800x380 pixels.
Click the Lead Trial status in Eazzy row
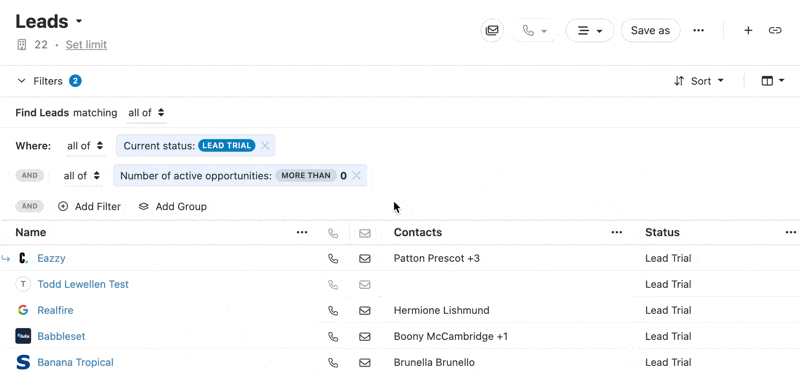tap(668, 259)
